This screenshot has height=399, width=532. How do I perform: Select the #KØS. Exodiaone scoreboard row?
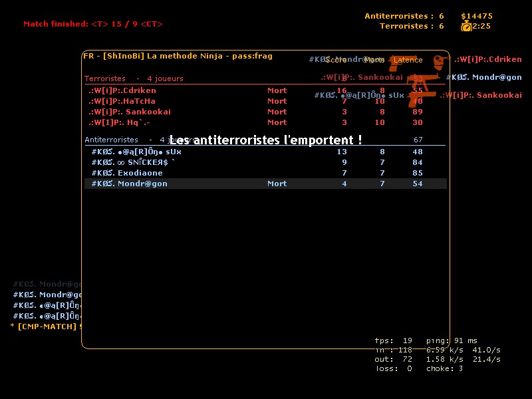pos(265,173)
